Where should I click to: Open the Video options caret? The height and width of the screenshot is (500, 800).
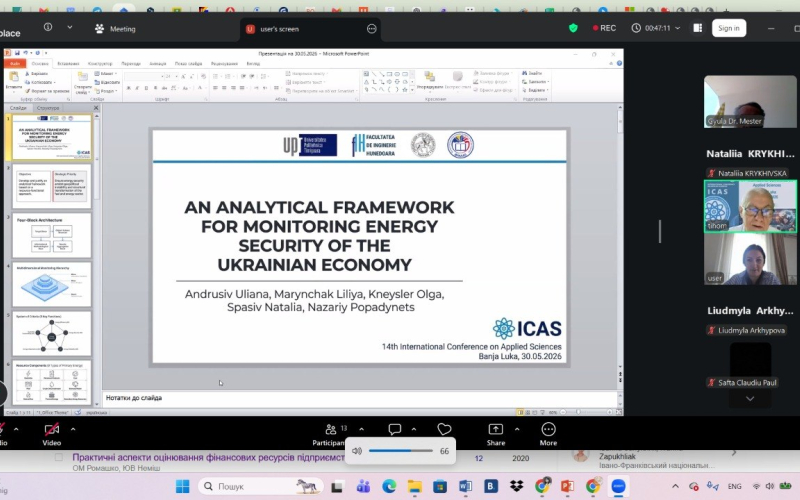tap(73, 430)
